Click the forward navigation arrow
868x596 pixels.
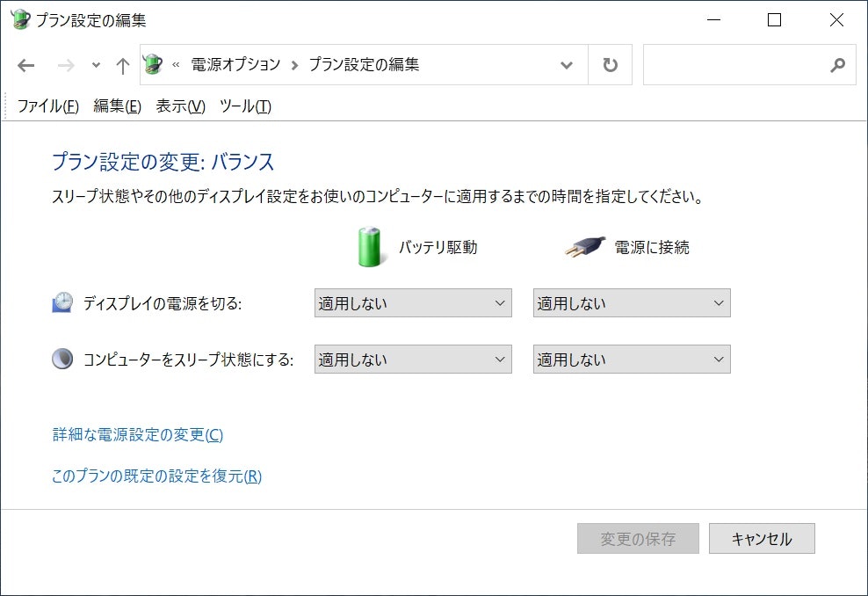point(66,65)
